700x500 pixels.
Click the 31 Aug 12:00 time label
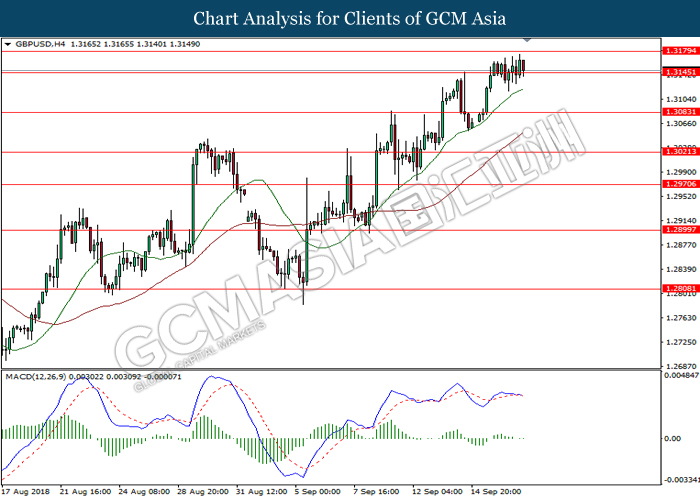[x=262, y=492]
